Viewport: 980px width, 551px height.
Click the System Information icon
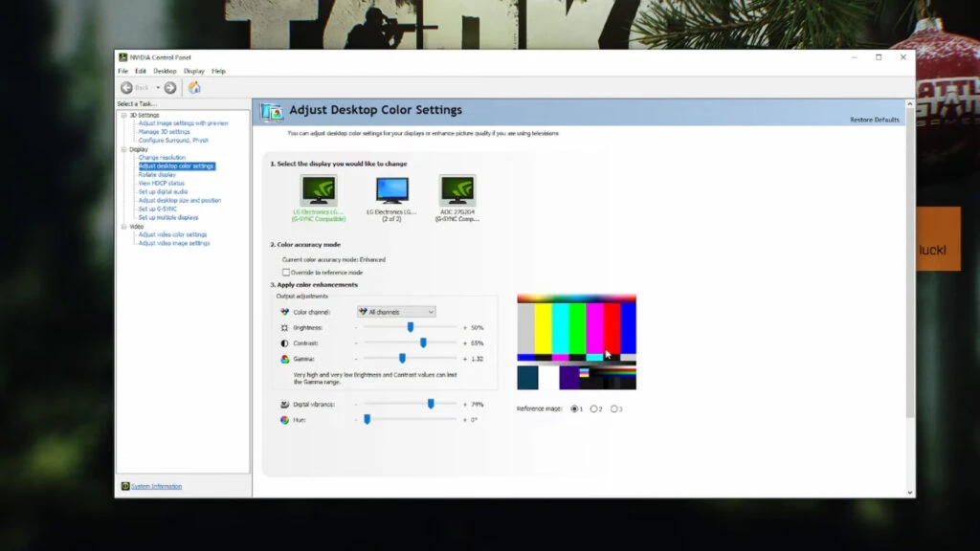(125, 486)
